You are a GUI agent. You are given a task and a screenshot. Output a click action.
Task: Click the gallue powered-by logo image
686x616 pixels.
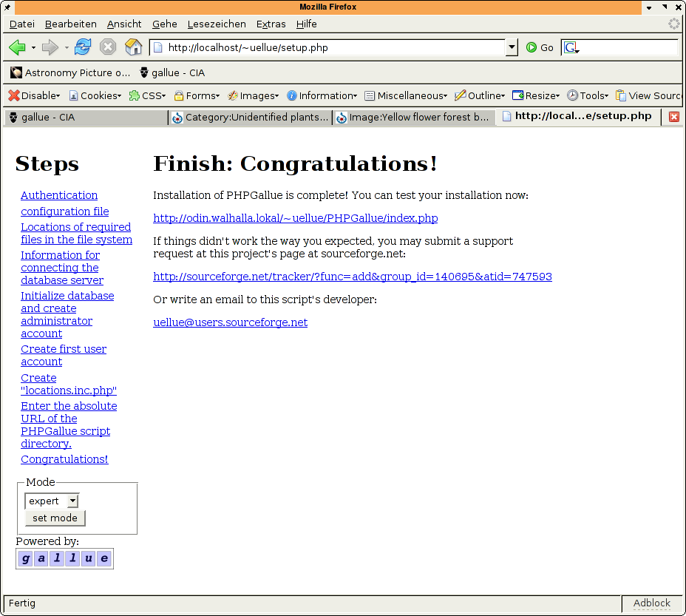pos(65,558)
